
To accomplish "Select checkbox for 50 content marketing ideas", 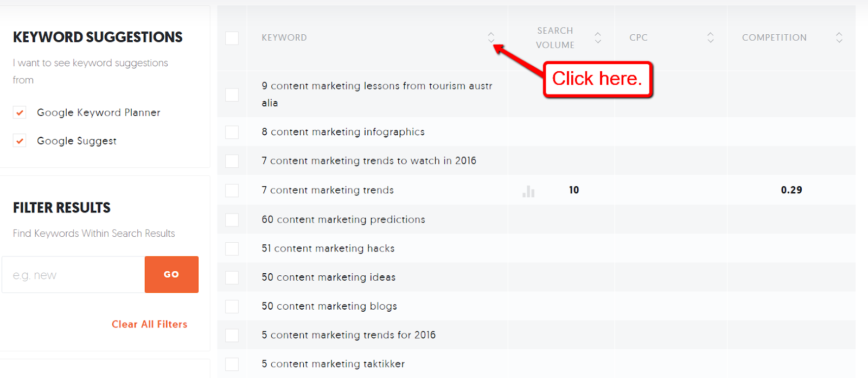I will coord(232,277).
